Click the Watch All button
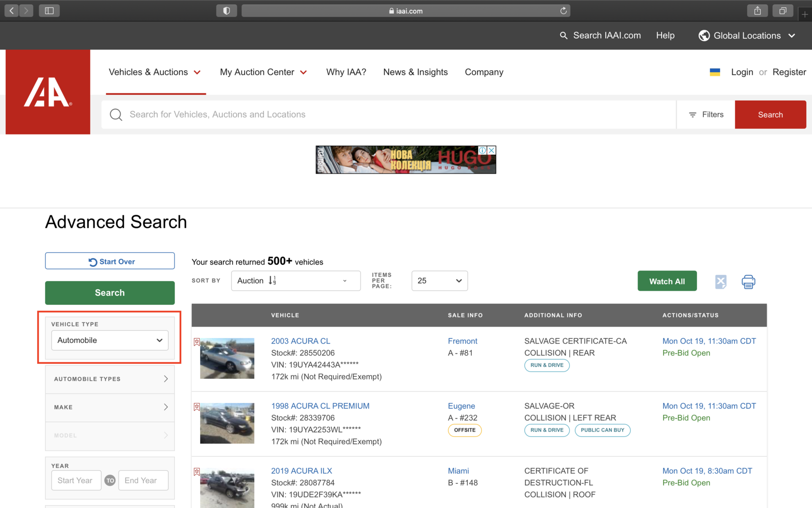Viewport: 812px width, 508px height. 667,281
